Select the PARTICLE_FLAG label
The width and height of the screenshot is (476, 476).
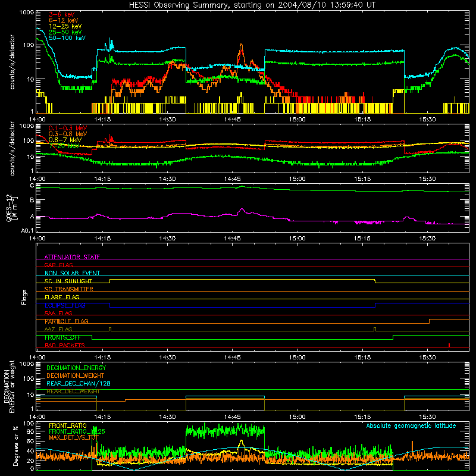coord(67,321)
